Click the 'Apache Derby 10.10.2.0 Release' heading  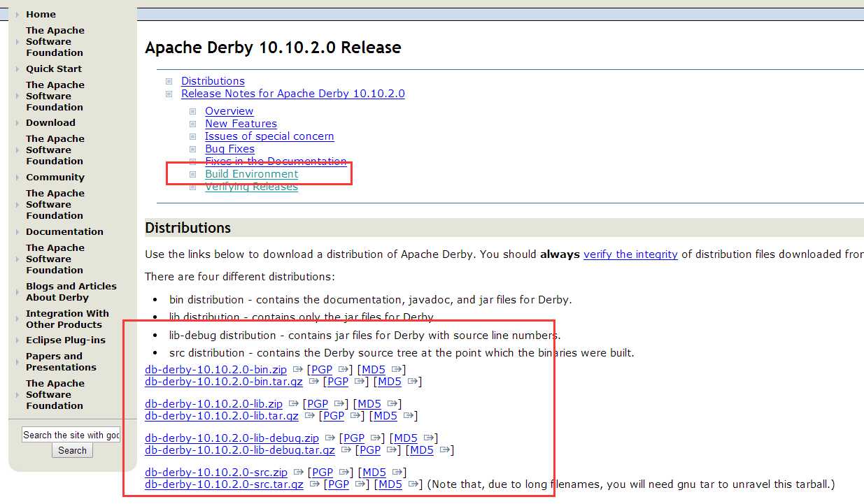click(x=273, y=48)
